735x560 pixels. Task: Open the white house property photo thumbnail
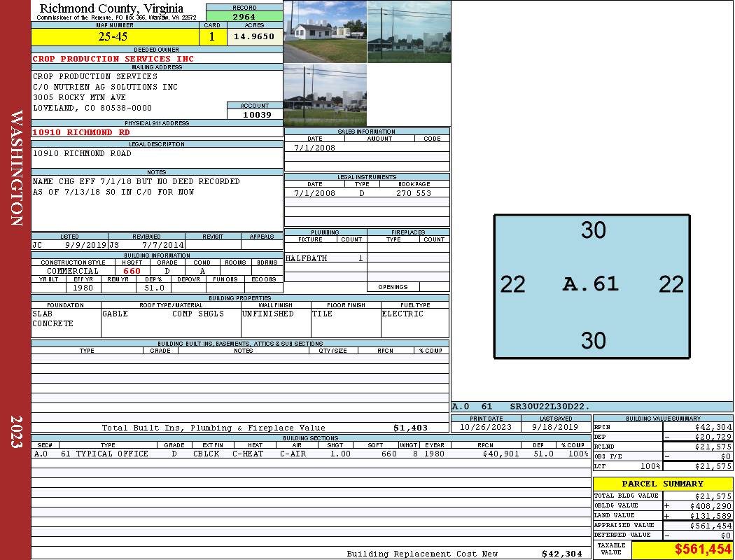tap(325, 32)
